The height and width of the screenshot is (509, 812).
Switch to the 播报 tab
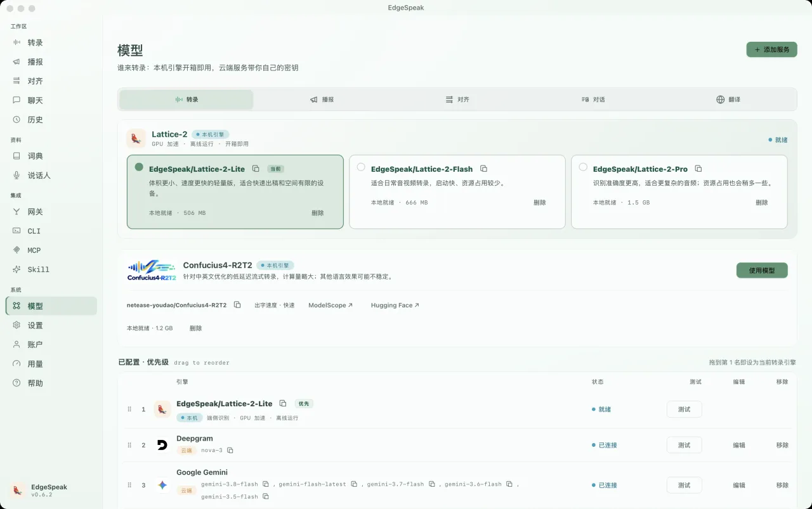(322, 100)
